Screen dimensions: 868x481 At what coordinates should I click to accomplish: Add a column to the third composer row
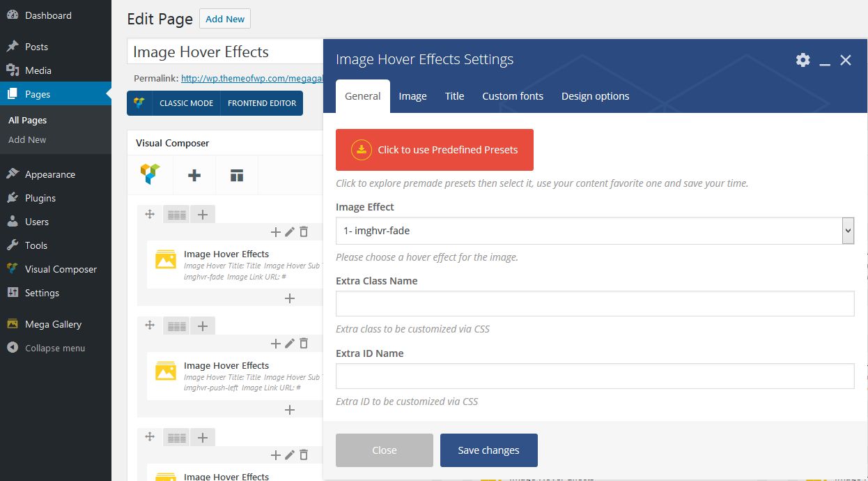click(203, 438)
